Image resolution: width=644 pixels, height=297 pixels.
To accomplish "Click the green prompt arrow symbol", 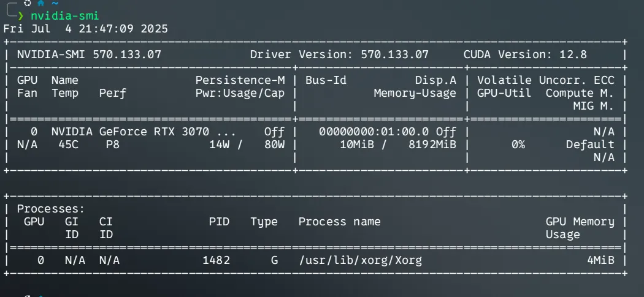I will (20, 16).
